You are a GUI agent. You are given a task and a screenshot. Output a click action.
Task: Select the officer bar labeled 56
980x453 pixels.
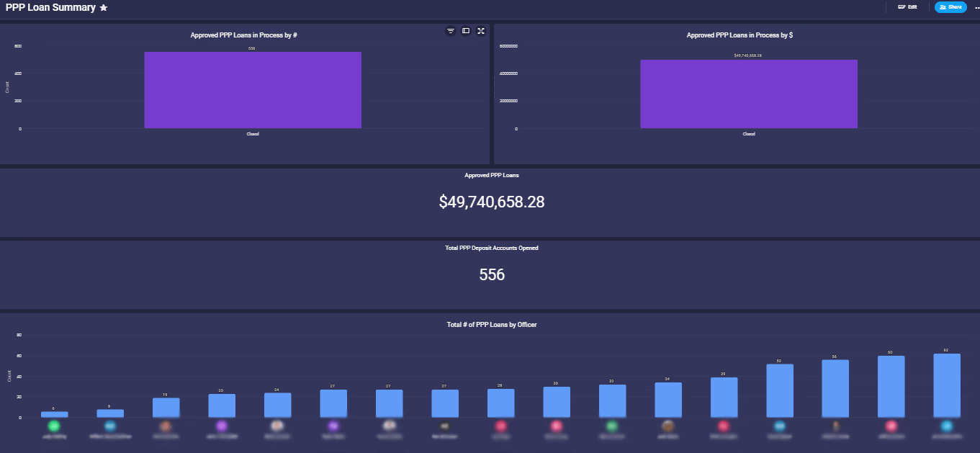click(835, 389)
